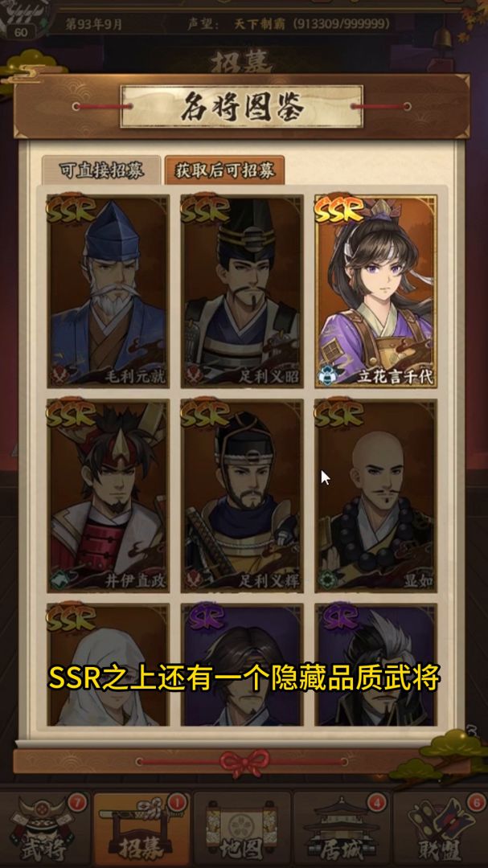View the 立花言千代 portrait card
Viewport: 488px width, 868px height.
[x=375, y=291]
